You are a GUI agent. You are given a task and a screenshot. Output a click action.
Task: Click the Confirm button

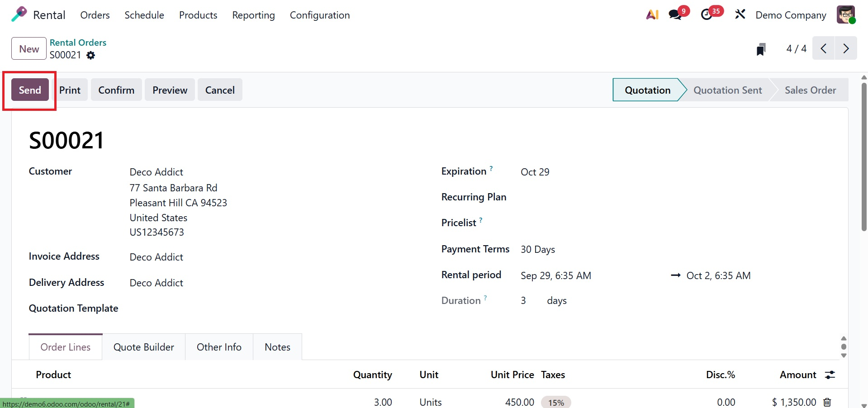(x=116, y=90)
